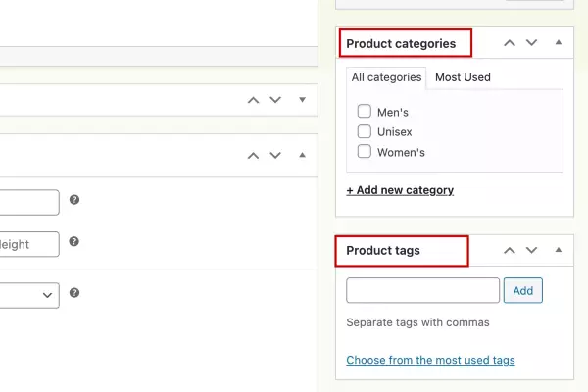Move the Product categories panel down
Viewport: 588px width, 392px height.
pyautogui.click(x=531, y=43)
